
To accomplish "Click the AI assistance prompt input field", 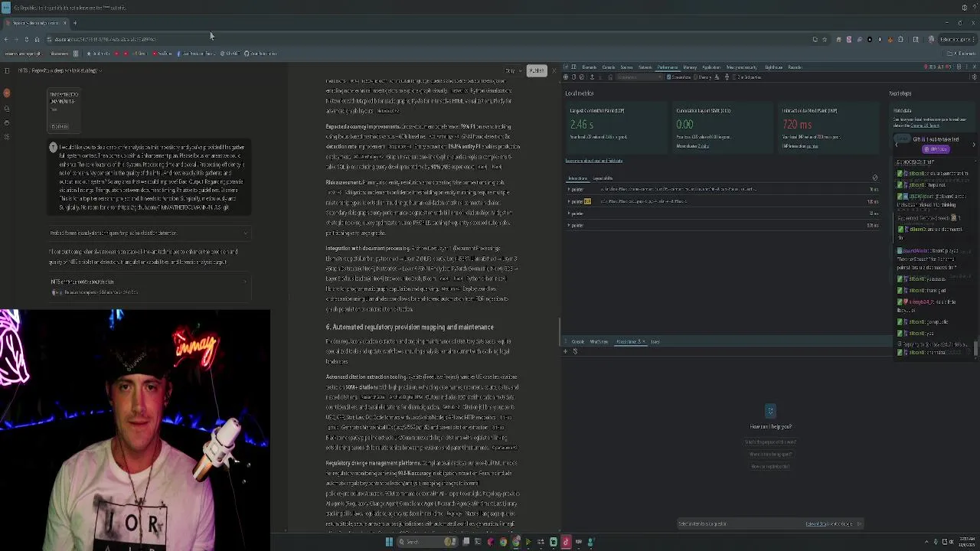I will (739, 524).
